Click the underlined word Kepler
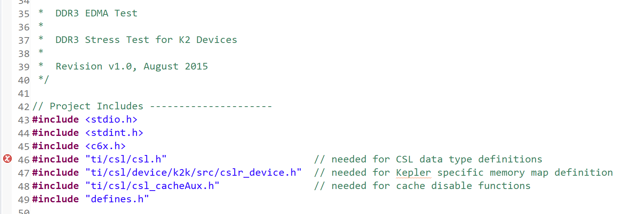Image resolution: width=644 pixels, height=214 pixels. click(413, 173)
